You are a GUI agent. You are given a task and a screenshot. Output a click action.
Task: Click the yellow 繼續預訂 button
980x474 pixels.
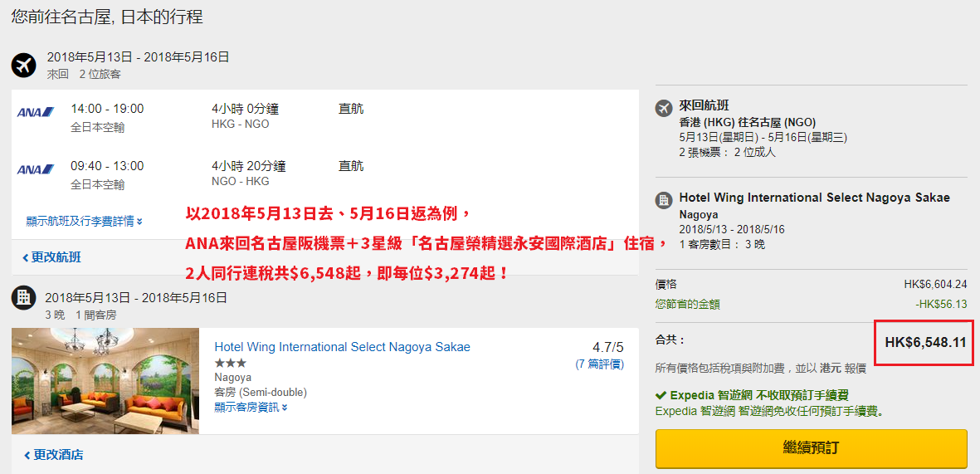click(811, 448)
